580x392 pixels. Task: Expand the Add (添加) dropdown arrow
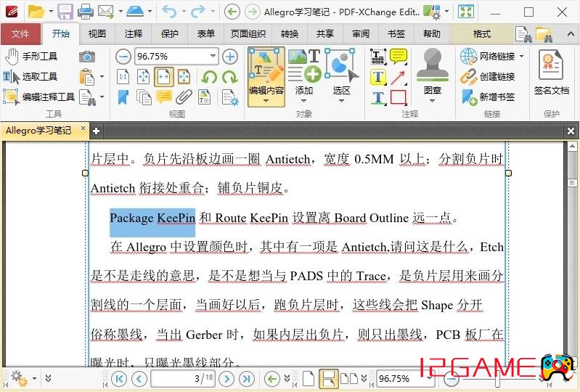303,101
